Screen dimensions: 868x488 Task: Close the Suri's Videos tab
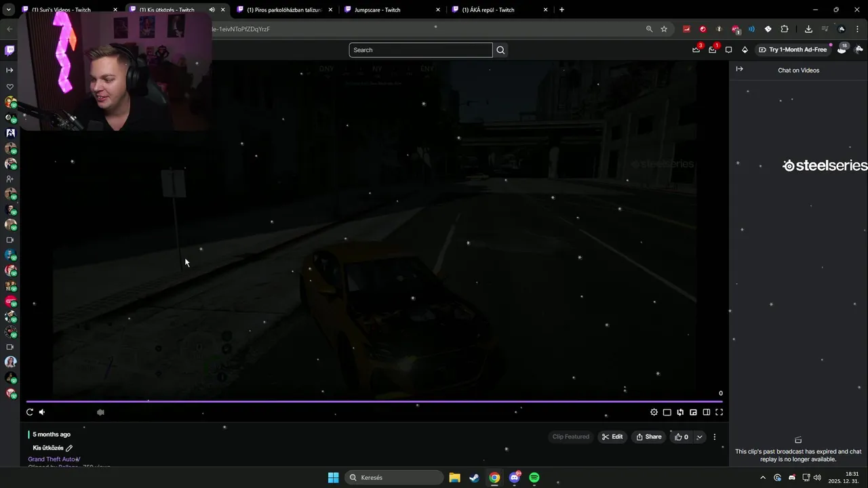point(115,10)
